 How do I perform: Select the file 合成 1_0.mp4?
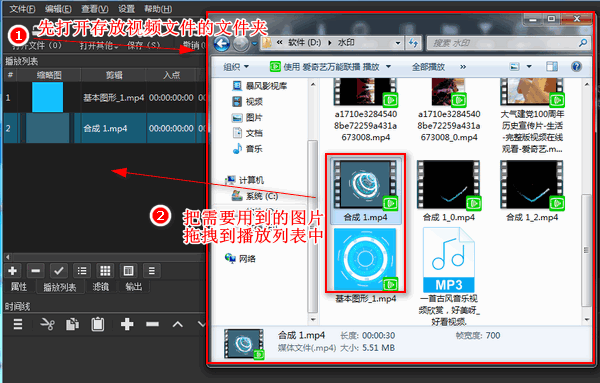(x=448, y=191)
